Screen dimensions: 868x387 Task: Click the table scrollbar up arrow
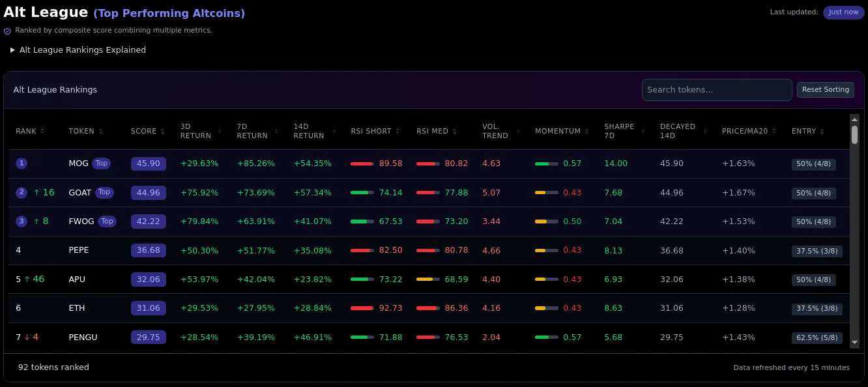[x=855, y=119]
